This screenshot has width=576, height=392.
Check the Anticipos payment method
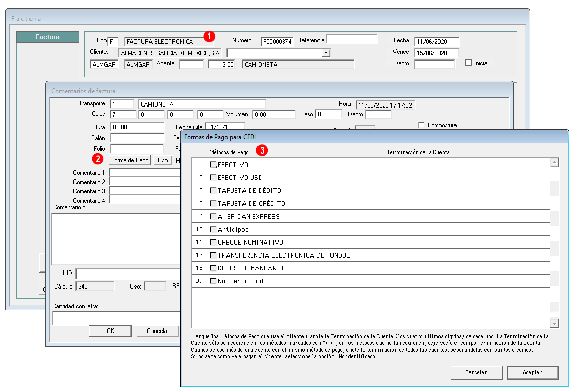[213, 229]
